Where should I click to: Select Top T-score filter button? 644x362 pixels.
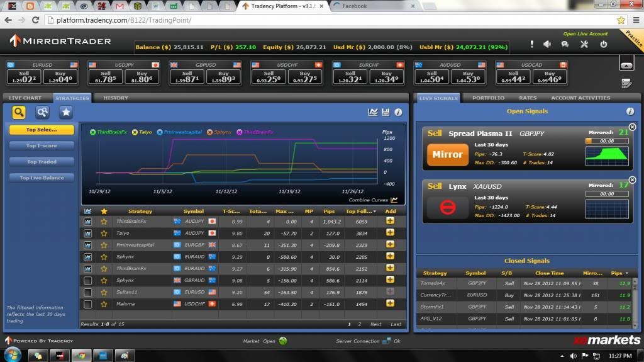pyautogui.click(x=42, y=145)
